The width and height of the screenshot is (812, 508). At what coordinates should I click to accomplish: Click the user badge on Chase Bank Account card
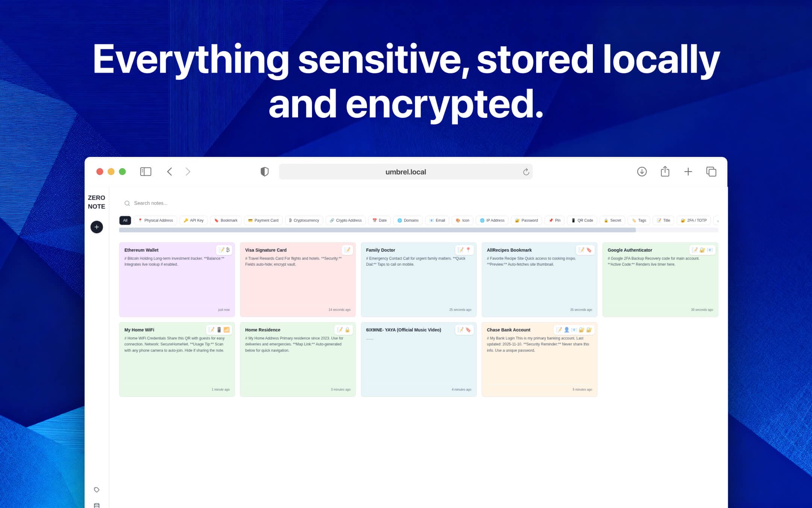tap(566, 330)
